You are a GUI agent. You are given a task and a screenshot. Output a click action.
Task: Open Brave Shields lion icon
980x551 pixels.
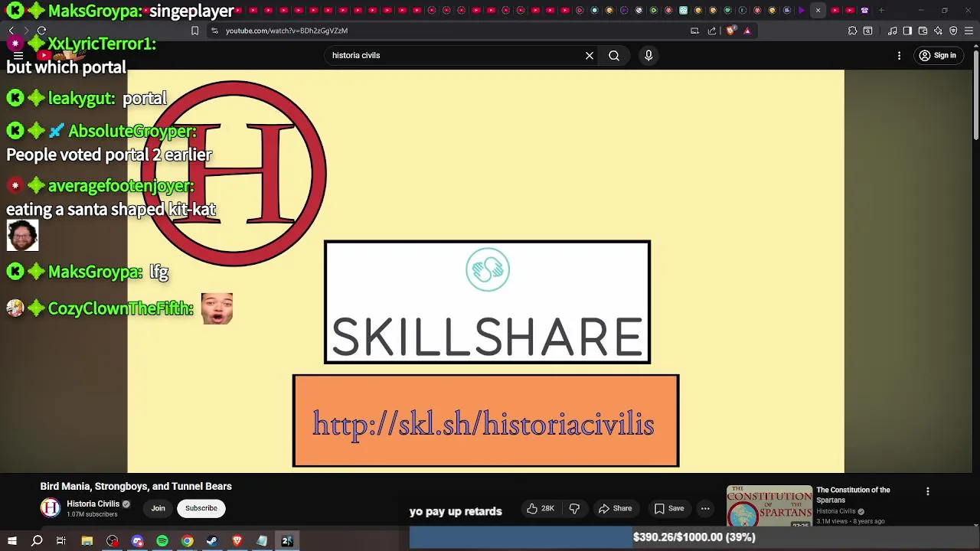tap(730, 31)
